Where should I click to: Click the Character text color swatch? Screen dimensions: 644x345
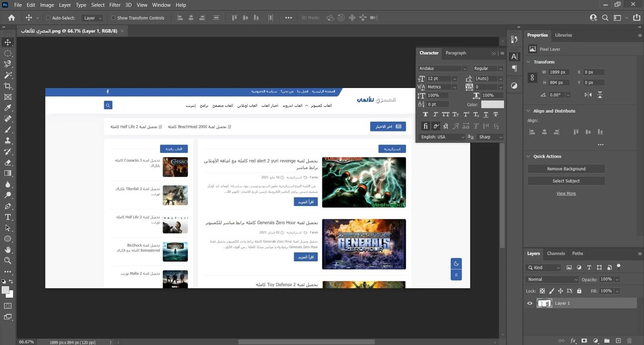[x=493, y=104]
